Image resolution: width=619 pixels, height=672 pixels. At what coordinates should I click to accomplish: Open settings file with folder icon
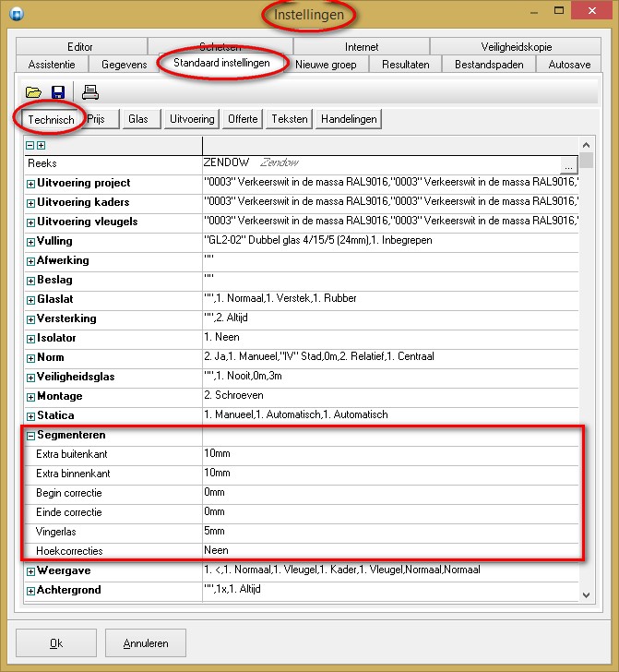(x=33, y=92)
